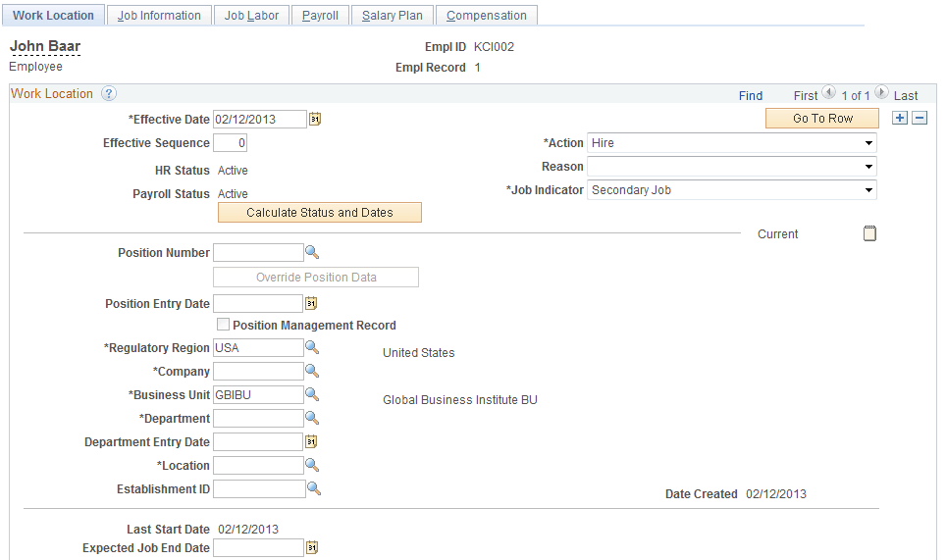This screenshot has height=560, width=946.
Task: Click the Regulatory Region field
Action: (x=258, y=348)
